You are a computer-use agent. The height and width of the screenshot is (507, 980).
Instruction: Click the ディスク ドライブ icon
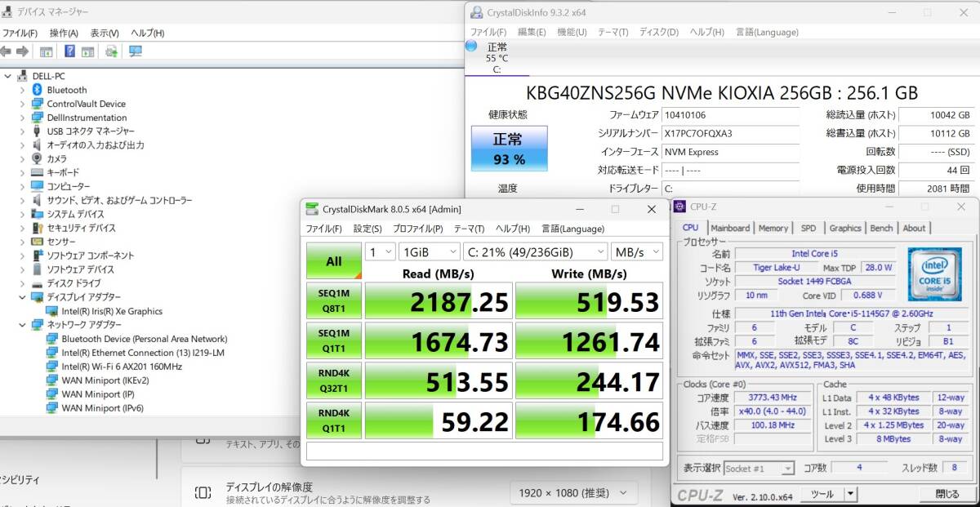37,283
